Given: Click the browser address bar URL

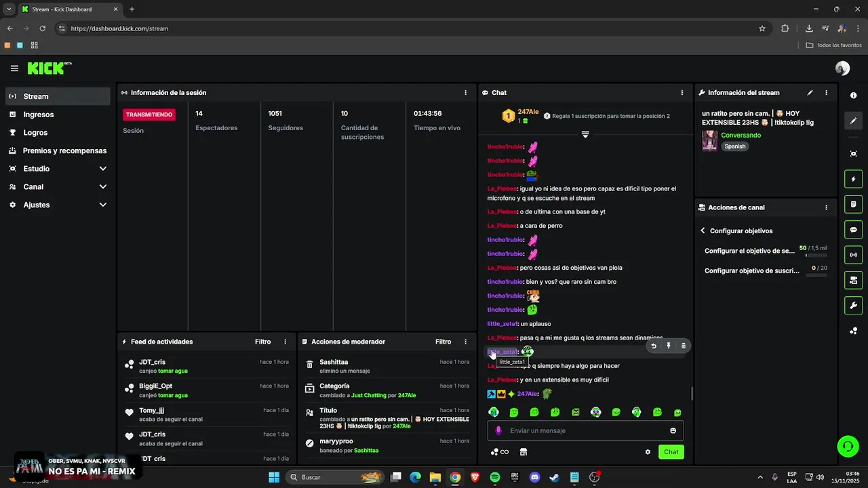Looking at the screenshot, I should tap(119, 28).
